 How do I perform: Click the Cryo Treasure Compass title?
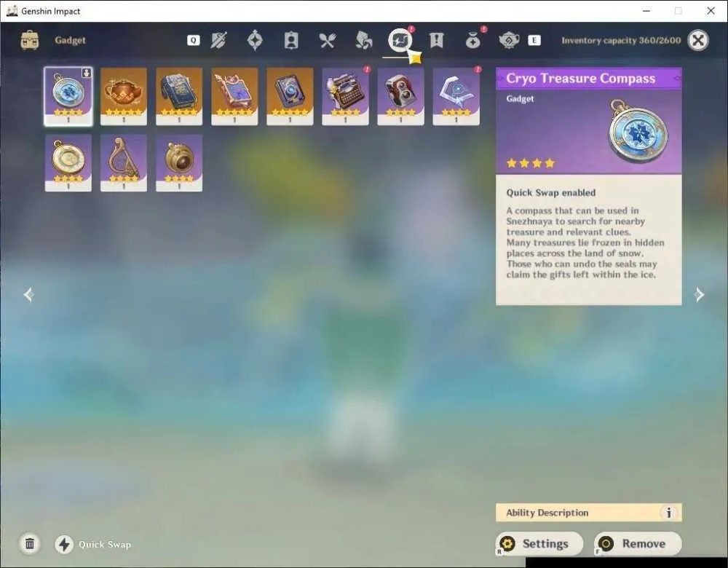click(581, 79)
